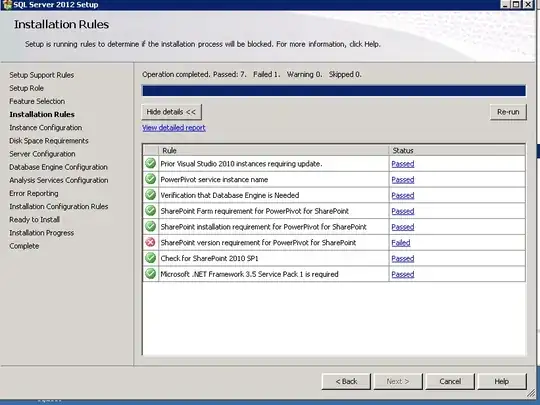Open the Failed status link
Viewport: 540px width, 405px height.
click(x=401, y=243)
